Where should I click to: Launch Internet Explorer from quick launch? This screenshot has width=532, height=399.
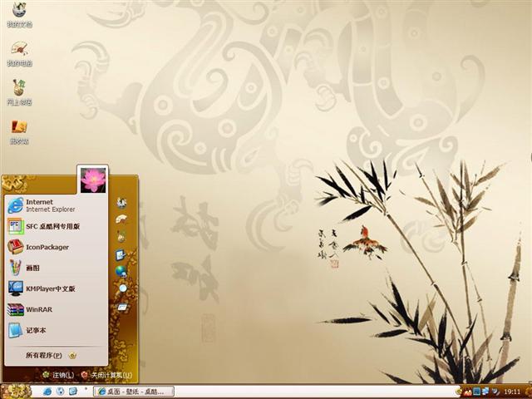47,392
